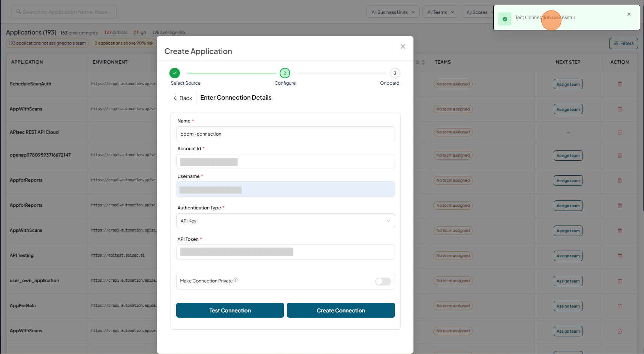Open the All Teams filter dropdown
644x354 pixels.
point(441,12)
